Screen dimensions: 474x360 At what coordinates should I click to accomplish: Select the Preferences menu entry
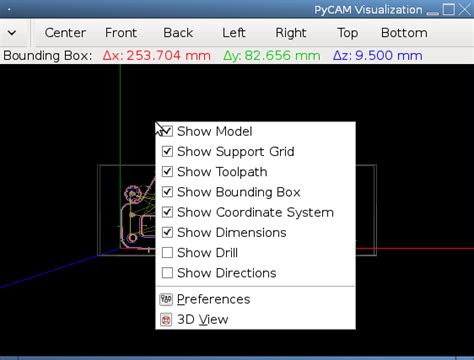click(255, 299)
